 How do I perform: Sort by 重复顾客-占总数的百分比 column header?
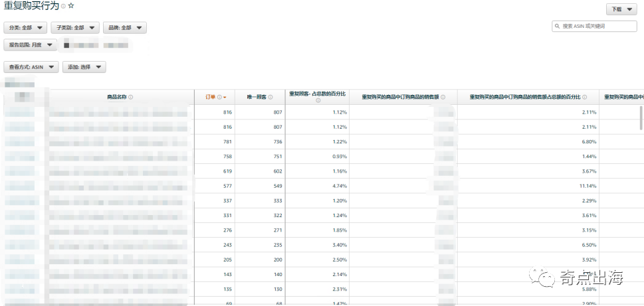(317, 94)
